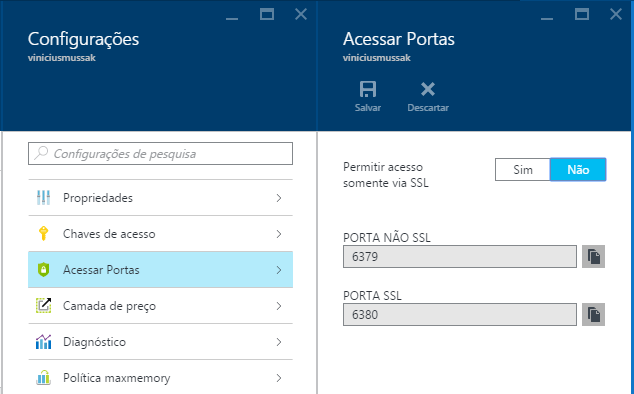This screenshot has height=394, width=634.
Task: Copy the PORTA NÃO SSL value 6379
Action: [x=593, y=256]
